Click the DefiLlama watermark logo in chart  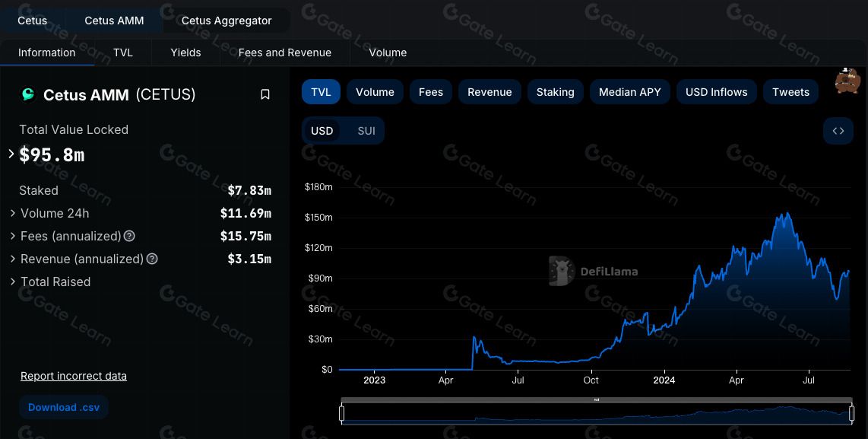coord(594,271)
